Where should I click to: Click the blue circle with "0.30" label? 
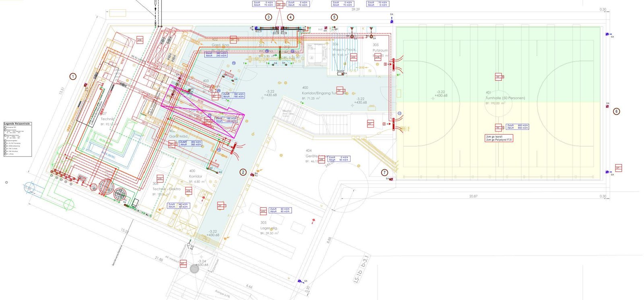[x=29, y=188]
